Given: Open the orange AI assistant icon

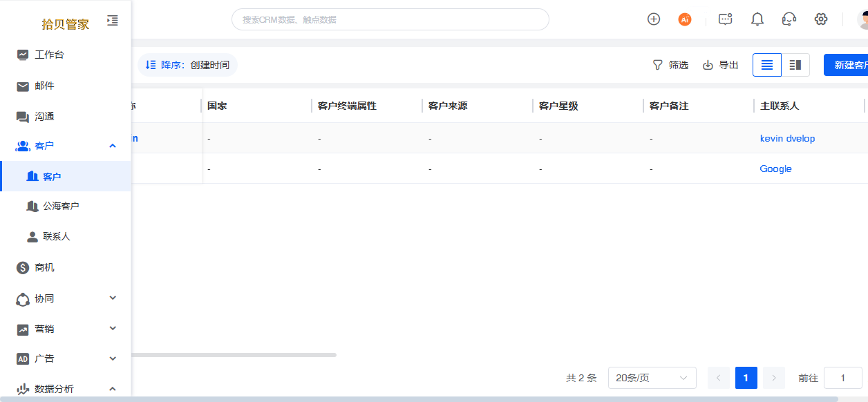Looking at the screenshot, I should pos(685,19).
